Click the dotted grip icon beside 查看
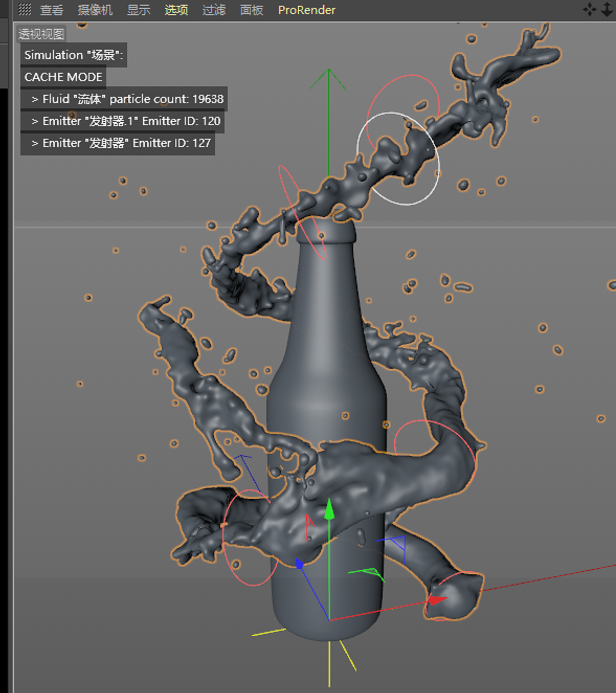This screenshot has height=693, width=616. tap(25, 9)
